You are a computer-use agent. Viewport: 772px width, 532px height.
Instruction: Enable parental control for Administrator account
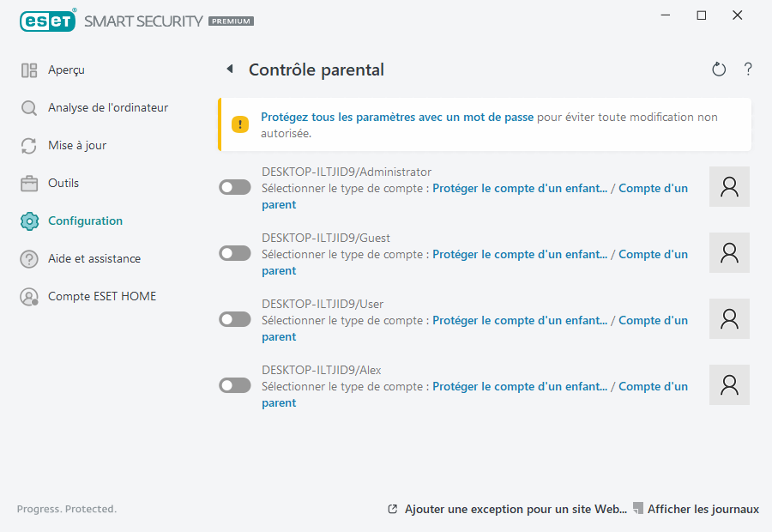[234, 186]
